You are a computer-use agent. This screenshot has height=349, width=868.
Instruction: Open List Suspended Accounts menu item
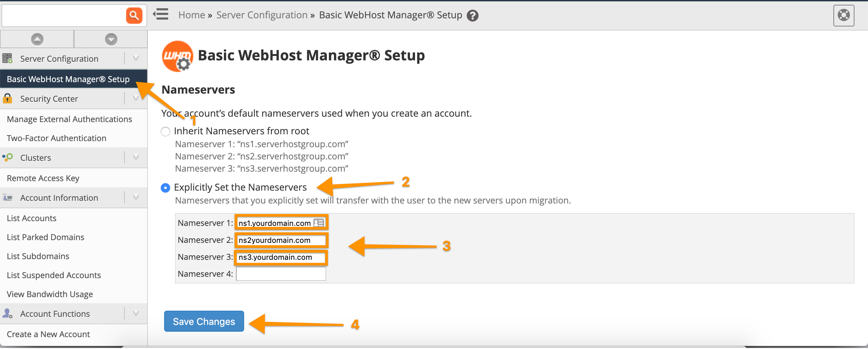point(54,275)
